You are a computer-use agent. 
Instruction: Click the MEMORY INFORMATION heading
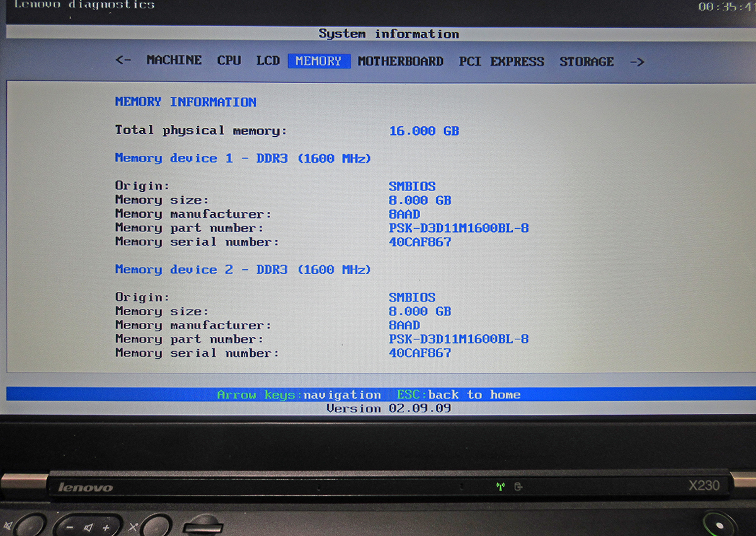pyautogui.click(x=186, y=102)
